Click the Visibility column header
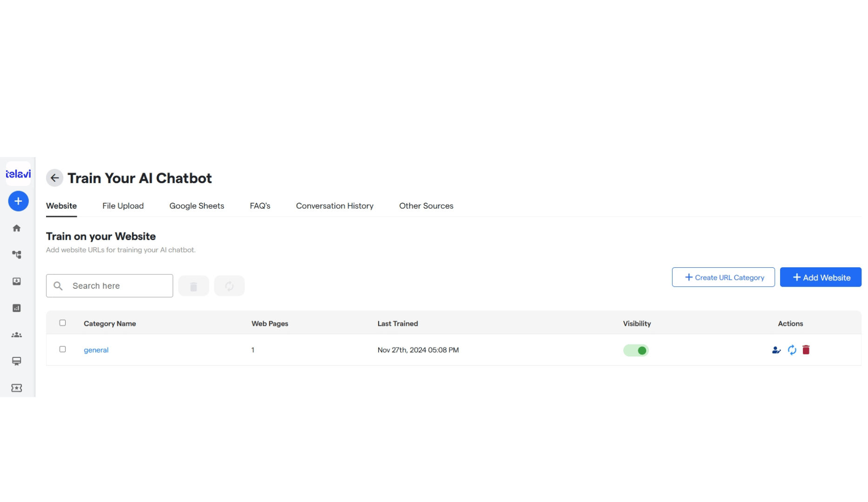The width and height of the screenshot is (868, 502). (x=637, y=324)
